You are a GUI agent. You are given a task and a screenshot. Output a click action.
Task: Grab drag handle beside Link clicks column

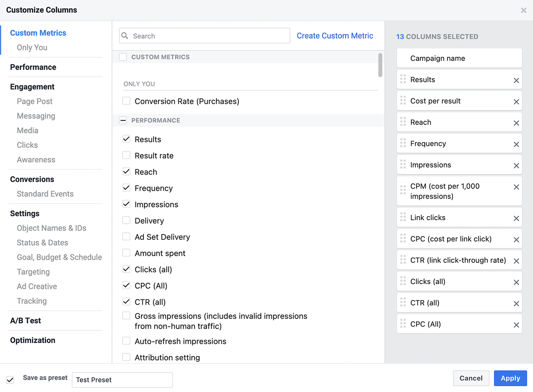pyautogui.click(x=403, y=217)
